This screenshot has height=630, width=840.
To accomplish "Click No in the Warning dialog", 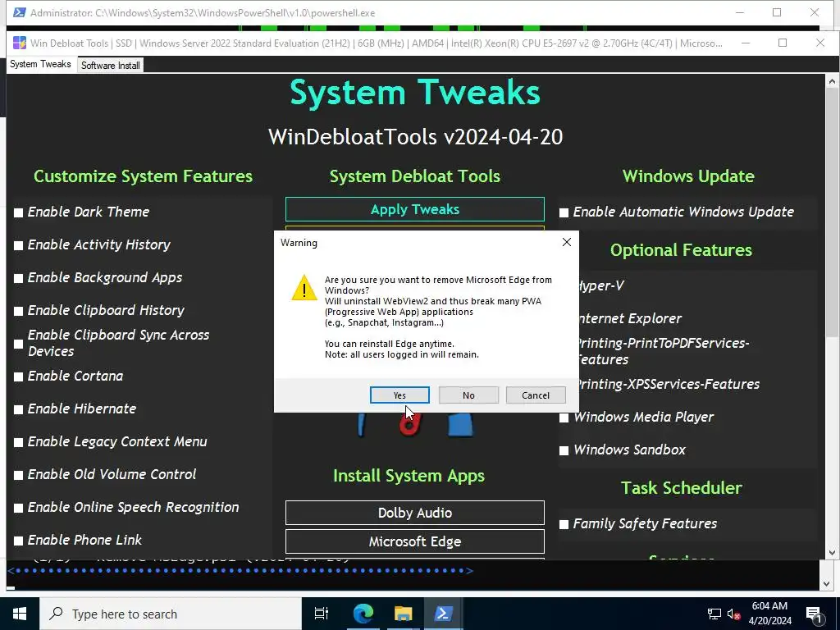I will click(468, 395).
